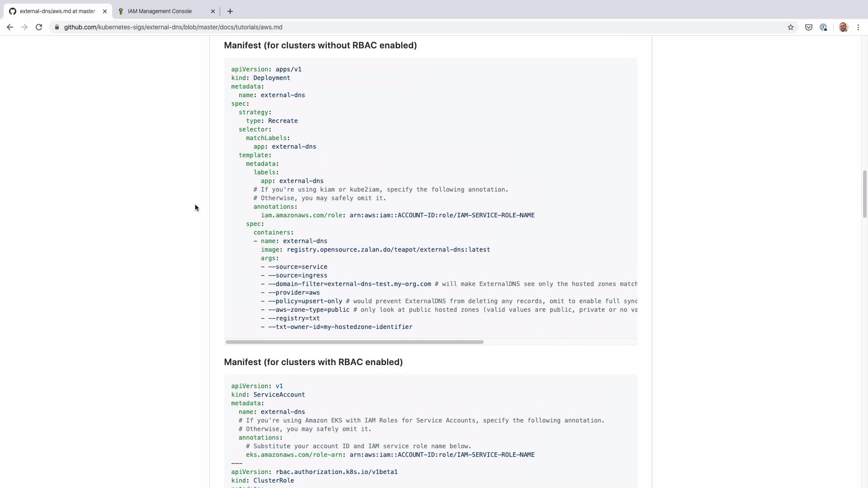The image size is (868, 488).
Task: Click the code block horizontal scrollbar
Action: coord(354,342)
